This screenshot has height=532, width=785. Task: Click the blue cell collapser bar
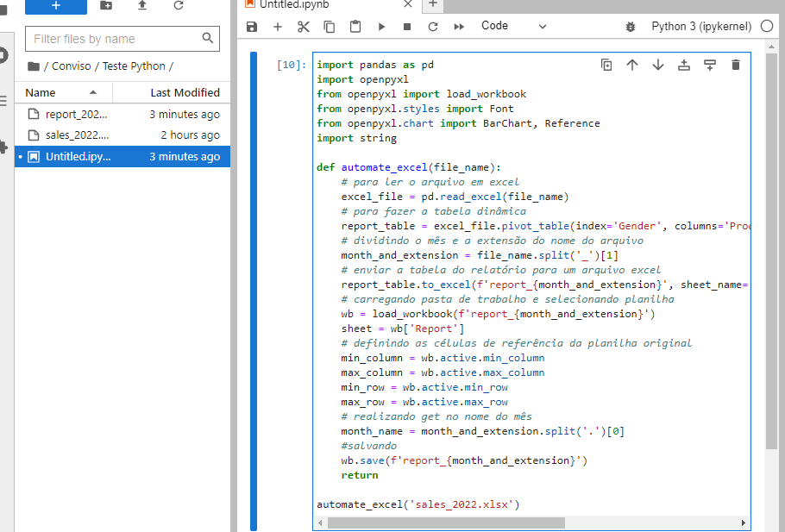click(x=254, y=291)
